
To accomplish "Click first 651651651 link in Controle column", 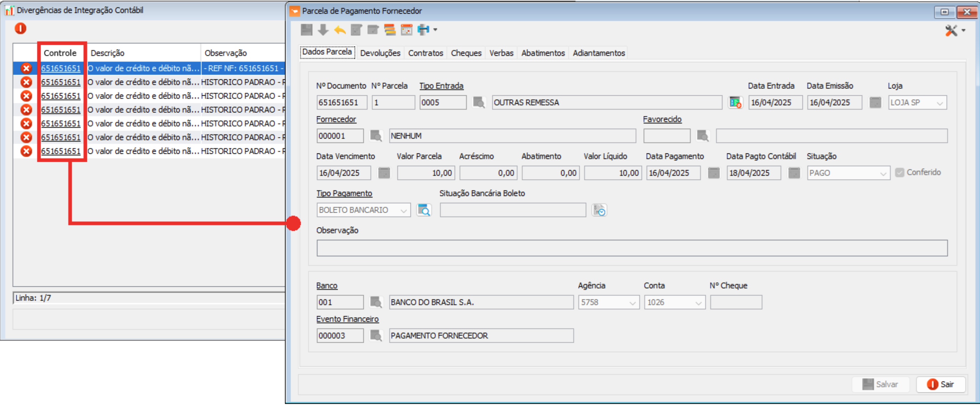I will [x=61, y=69].
